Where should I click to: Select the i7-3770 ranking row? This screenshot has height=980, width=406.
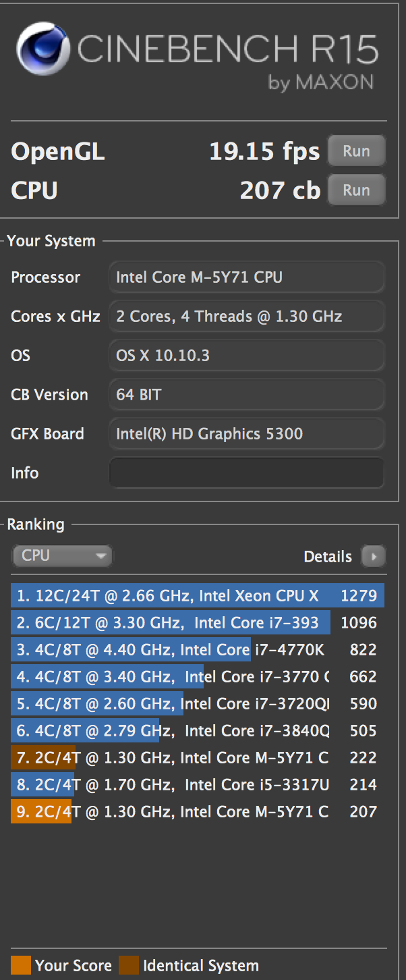pos(197,677)
